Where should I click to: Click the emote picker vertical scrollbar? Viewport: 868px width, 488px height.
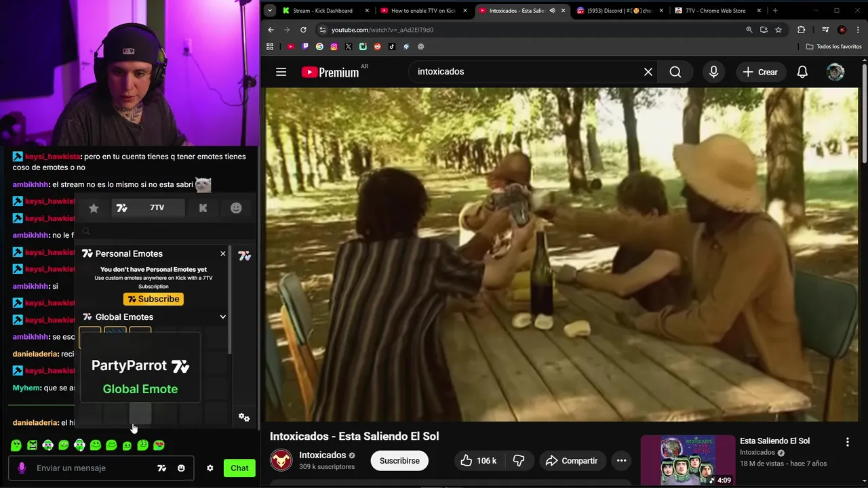point(231,300)
